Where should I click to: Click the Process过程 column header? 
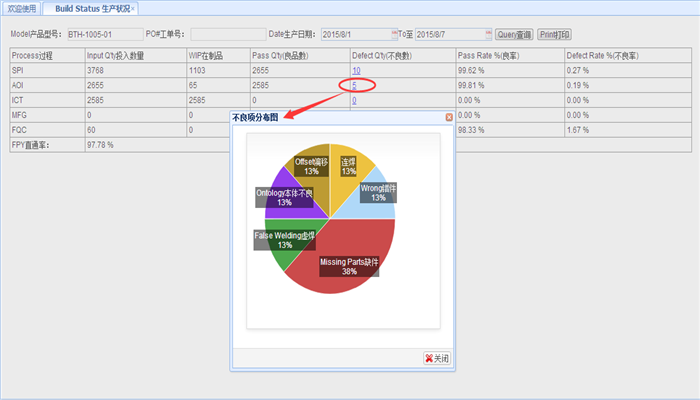click(47, 56)
